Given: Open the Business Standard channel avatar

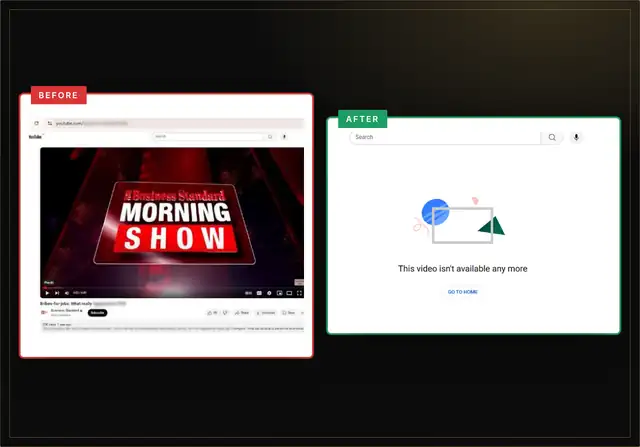Looking at the screenshot, I should 44,313.
